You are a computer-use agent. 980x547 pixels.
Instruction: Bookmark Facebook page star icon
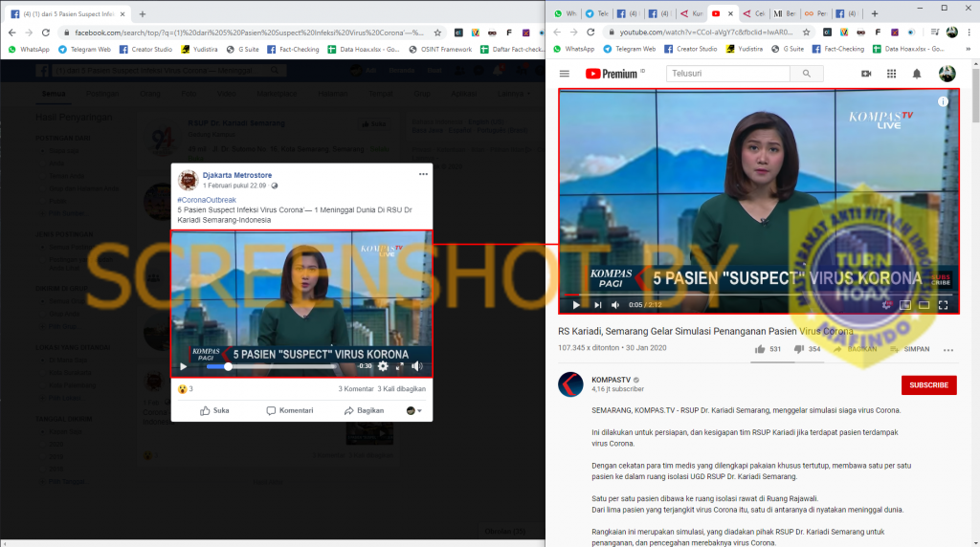click(437, 33)
